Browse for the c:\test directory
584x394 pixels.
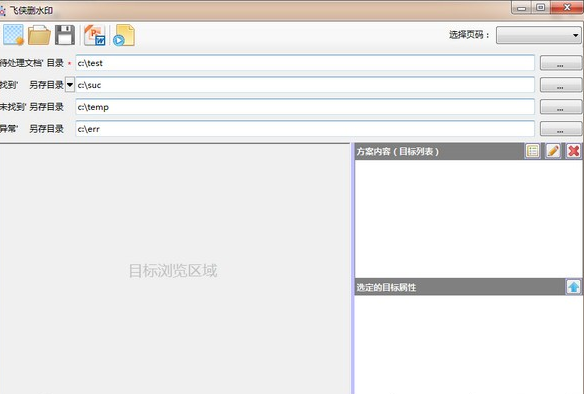[561, 63]
